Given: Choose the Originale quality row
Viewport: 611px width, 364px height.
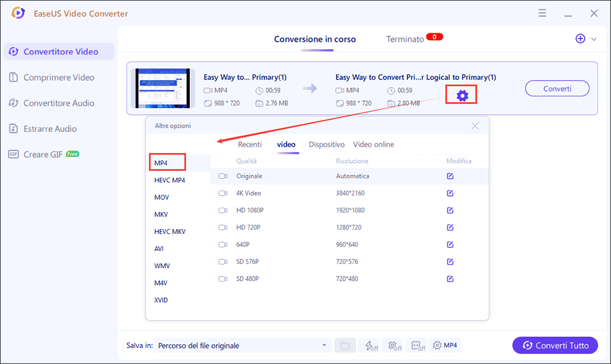Looking at the screenshot, I should [349, 176].
